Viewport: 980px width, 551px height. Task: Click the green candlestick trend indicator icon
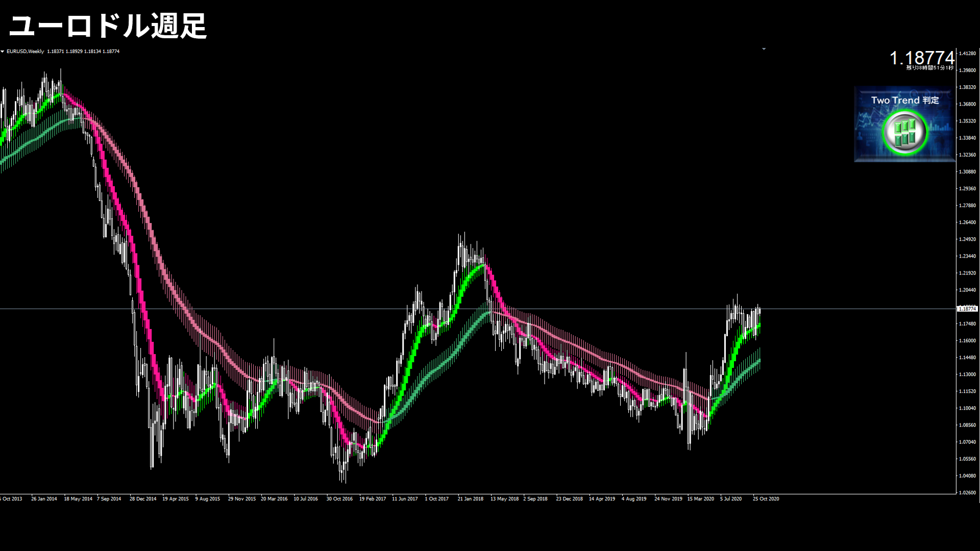[x=904, y=132]
